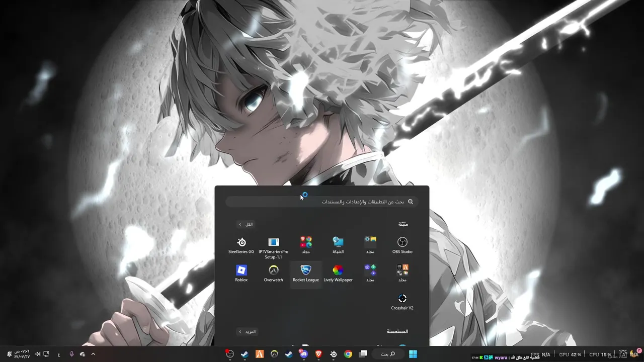Open pinned folder with Settings and File Explorer

[370, 245]
